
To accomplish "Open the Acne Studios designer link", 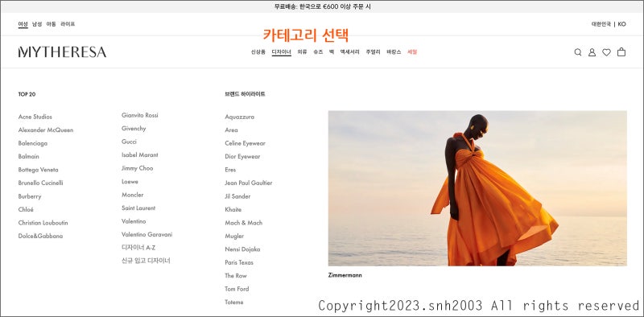I will (x=35, y=117).
